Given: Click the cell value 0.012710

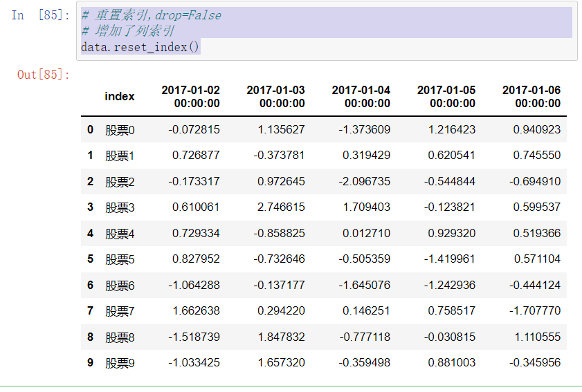Looking at the screenshot, I should (x=366, y=233).
